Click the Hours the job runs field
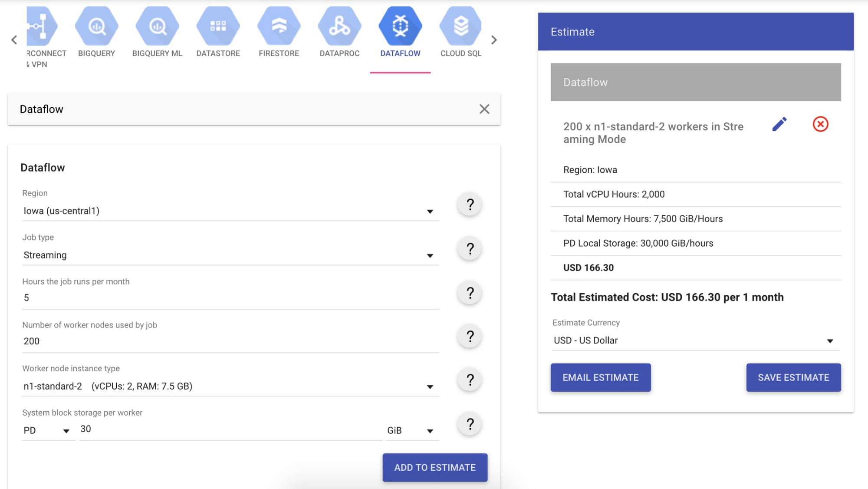Viewport: 868px width, 489px height. click(230, 298)
